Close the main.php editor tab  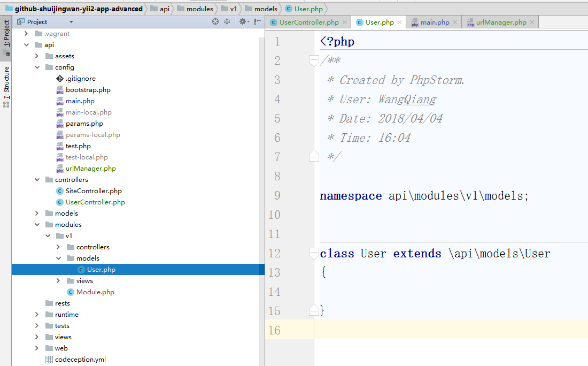click(x=455, y=22)
